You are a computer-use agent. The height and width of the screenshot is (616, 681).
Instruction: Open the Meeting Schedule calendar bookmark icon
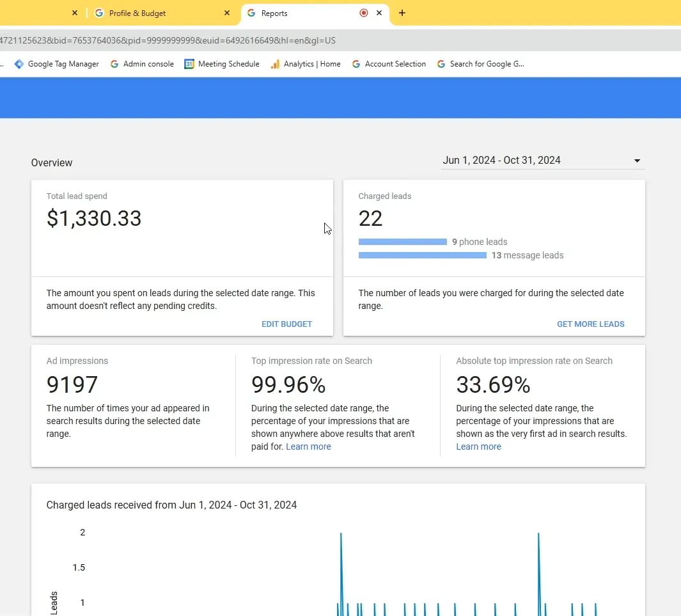pos(189,64)
